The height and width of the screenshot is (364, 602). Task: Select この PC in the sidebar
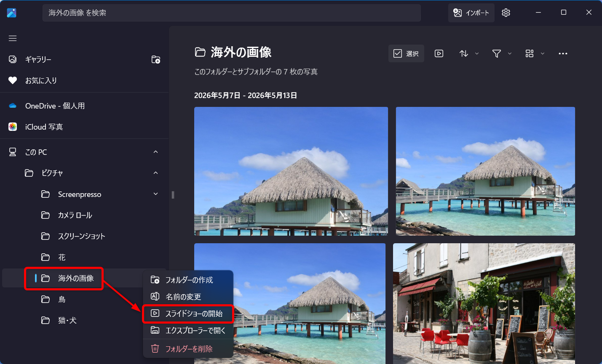pyautogui.click(x=36, y=152)
